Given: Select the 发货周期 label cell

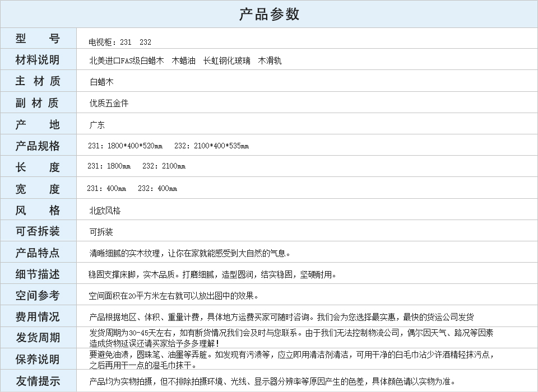Looking at the screenshot, I should coord(38,338).
